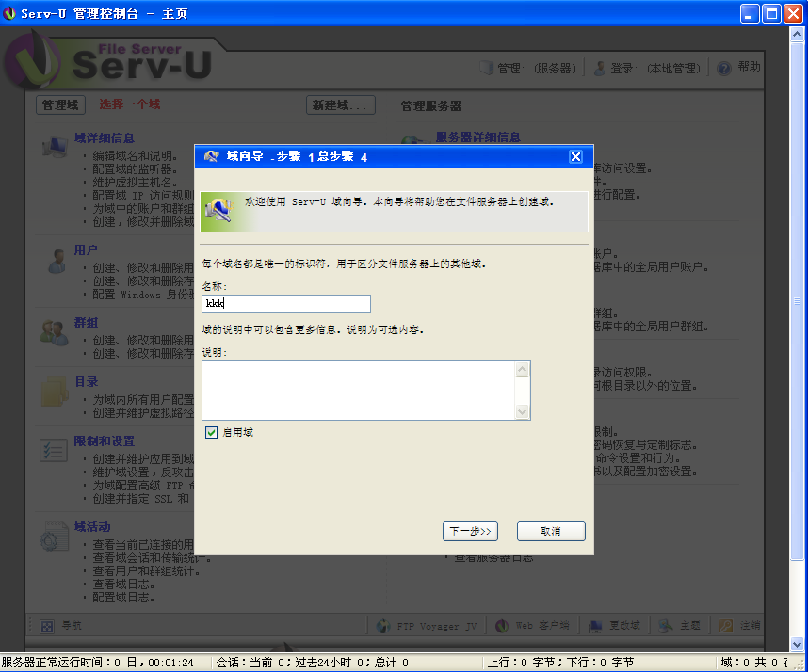Open the 域详细信息 link
Viewport: 808px width, 672px height.
105,138
